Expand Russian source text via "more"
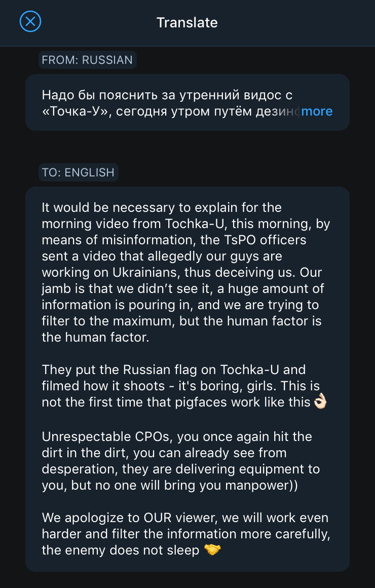Image resolution: width=375 pixels, height=588 pixels. [x=317, y=112]
